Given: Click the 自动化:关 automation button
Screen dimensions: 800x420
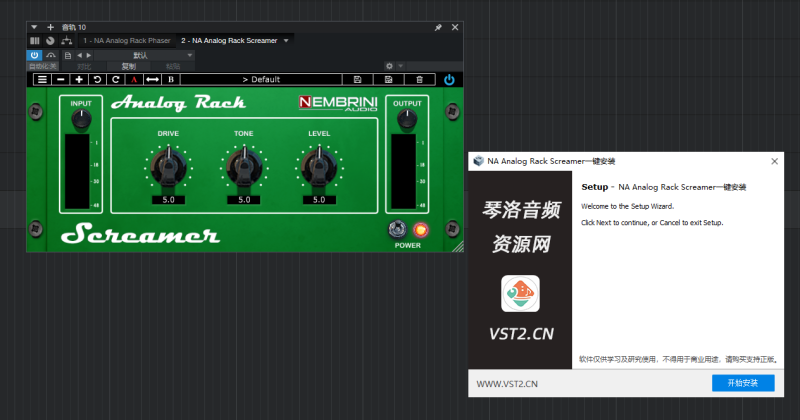Looking at the screenshot, I should pyautogui.click(x=43, y=66).
